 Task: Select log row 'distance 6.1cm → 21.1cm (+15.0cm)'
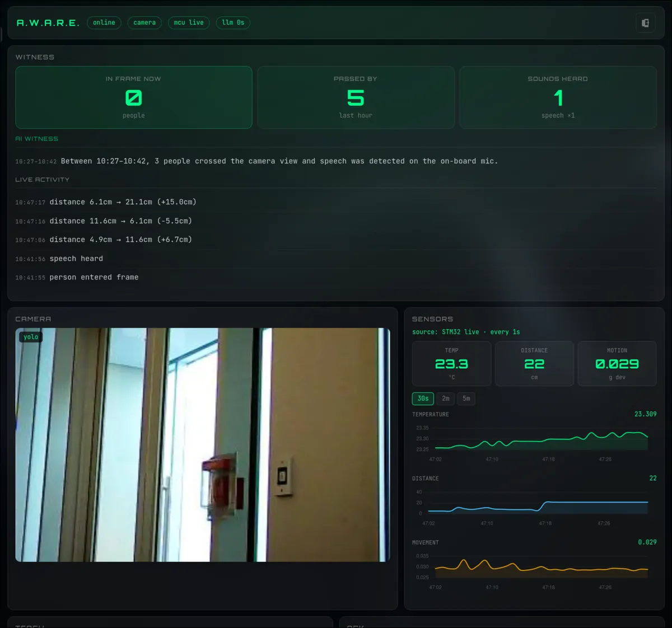[x=336, y=202]
